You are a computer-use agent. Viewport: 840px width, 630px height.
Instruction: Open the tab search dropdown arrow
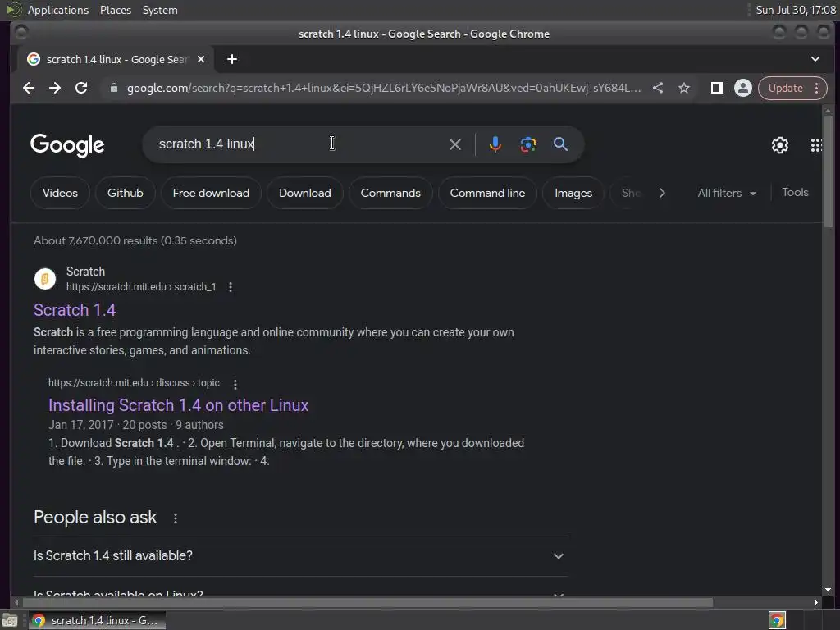815,59
